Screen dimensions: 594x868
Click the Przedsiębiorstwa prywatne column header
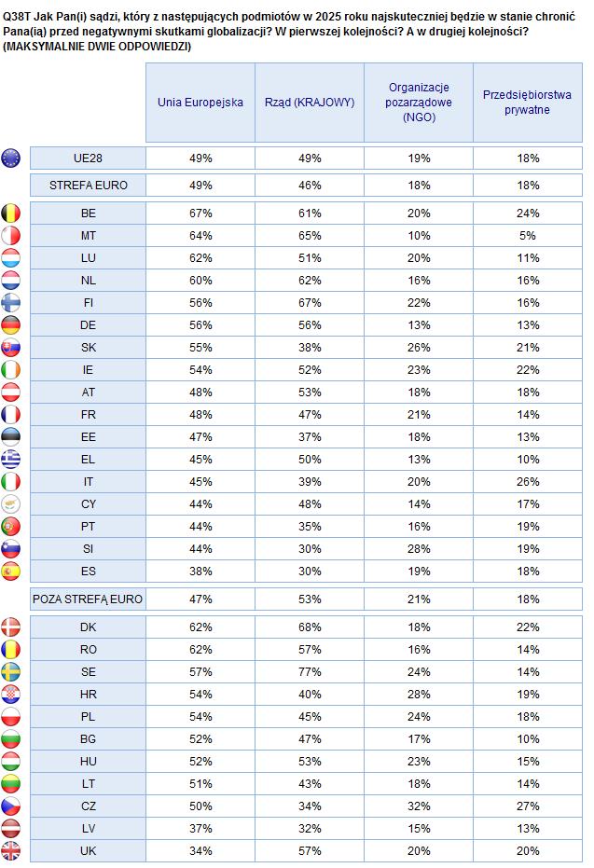(528, 103)
